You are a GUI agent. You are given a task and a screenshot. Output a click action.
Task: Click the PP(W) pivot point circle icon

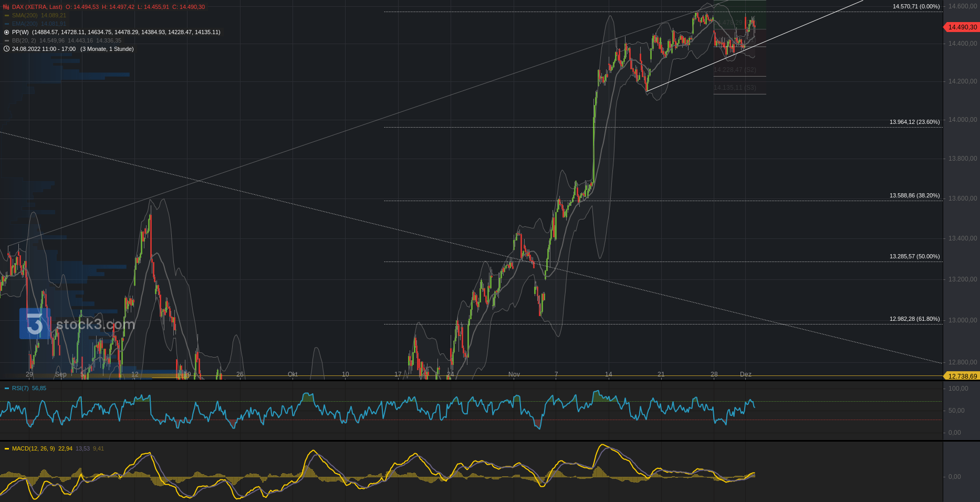coord(6,32)
